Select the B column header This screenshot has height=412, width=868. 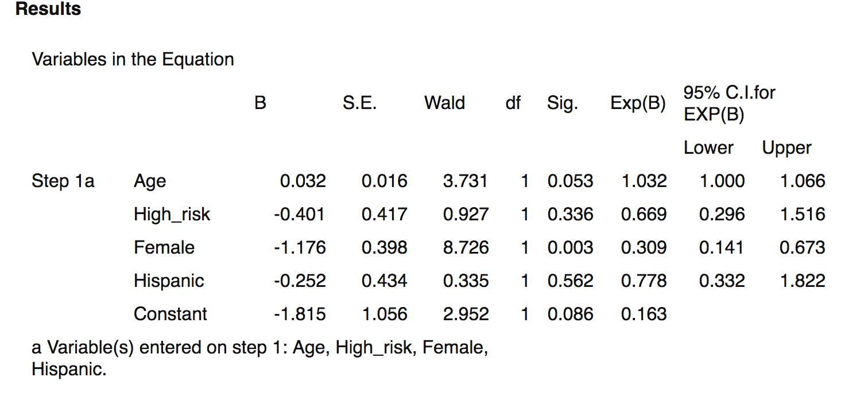(x=260, y=103)
